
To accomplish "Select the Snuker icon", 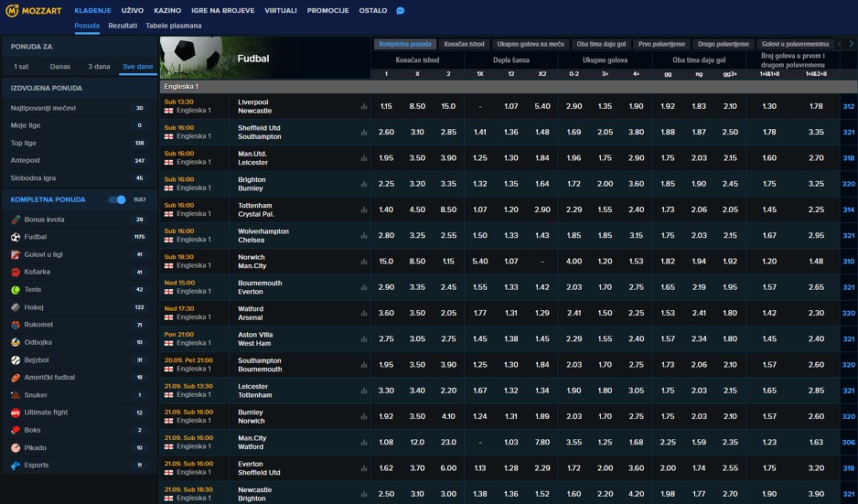I will (16, 395).
